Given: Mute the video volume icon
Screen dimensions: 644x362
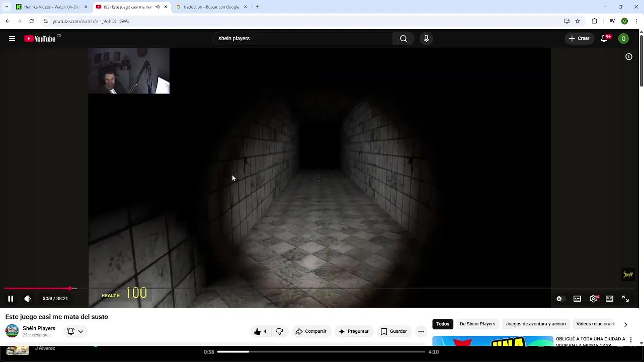Looking at the screenshot, I should 28,299.
